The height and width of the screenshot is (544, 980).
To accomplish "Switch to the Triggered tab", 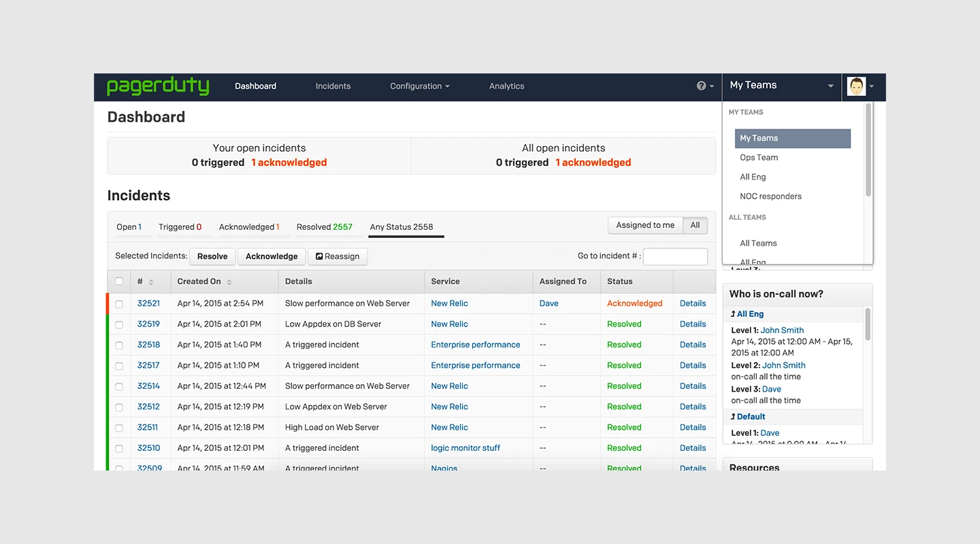I will click(180, 227).
